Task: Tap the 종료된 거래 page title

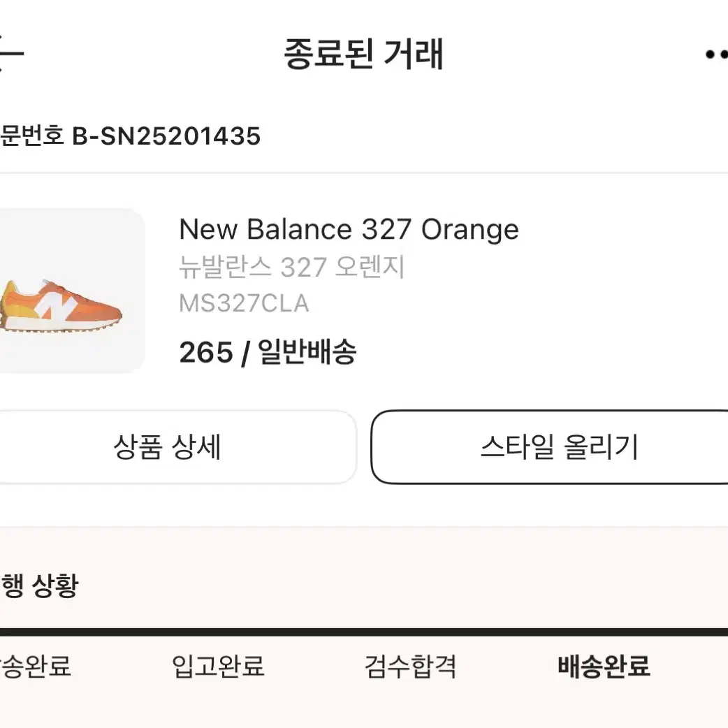Action: tap(363, 54)
